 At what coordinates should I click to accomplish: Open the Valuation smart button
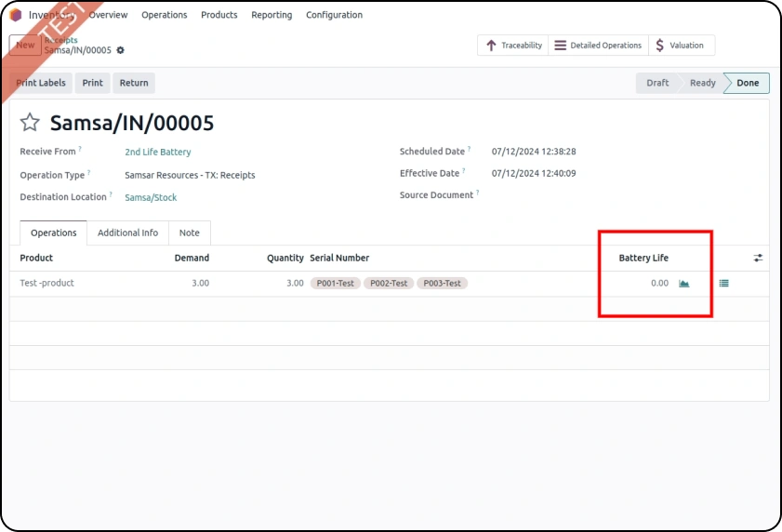[682, 46]
